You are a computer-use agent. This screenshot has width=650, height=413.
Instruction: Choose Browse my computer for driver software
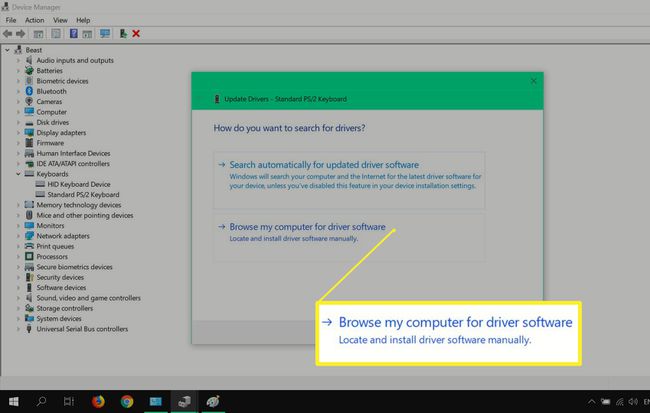[x=349, y=237]
